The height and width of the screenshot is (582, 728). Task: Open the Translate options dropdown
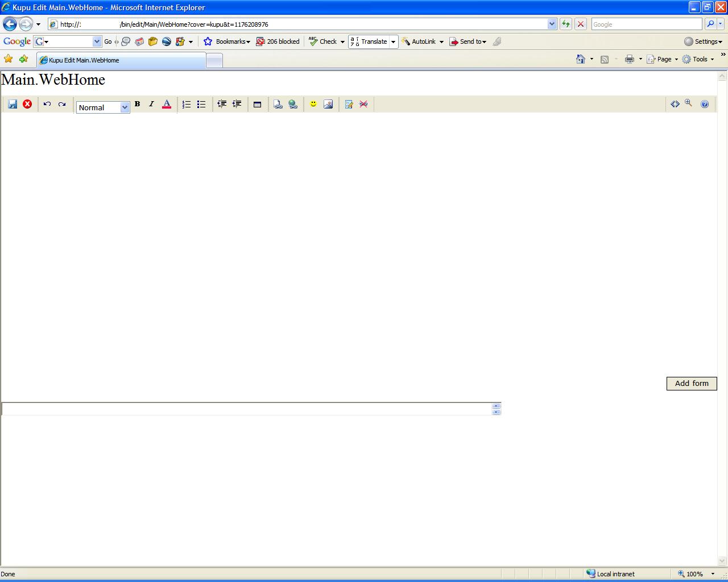click(x=393, y=41)
